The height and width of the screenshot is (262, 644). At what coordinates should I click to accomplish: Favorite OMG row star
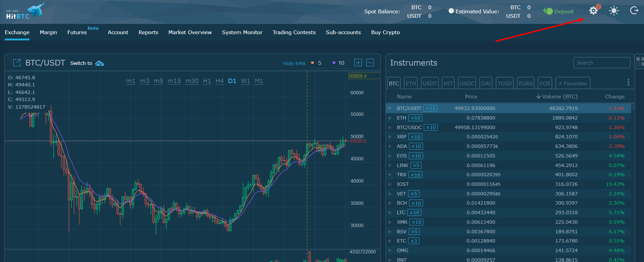coord(390,250)
